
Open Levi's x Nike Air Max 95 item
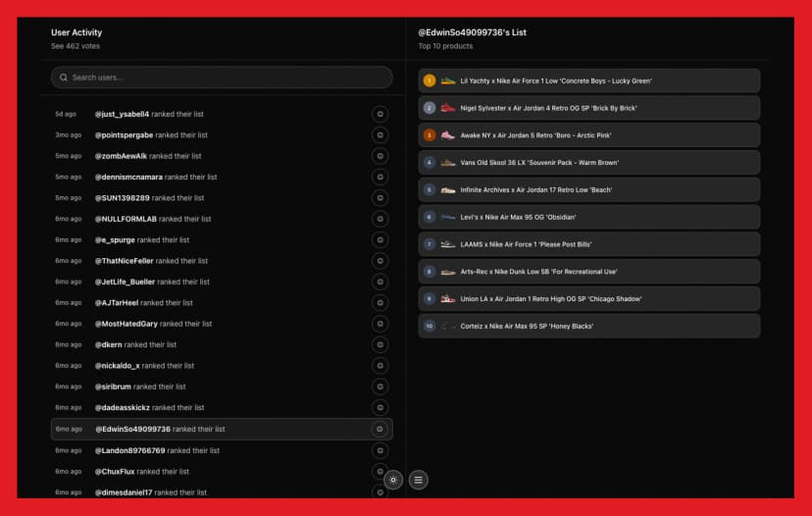tap(589, 217)
